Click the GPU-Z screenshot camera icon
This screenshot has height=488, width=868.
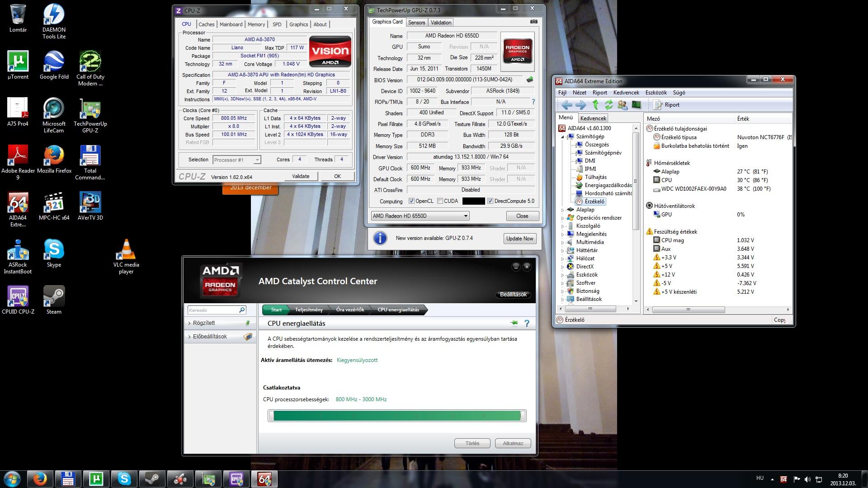point(534,22)
